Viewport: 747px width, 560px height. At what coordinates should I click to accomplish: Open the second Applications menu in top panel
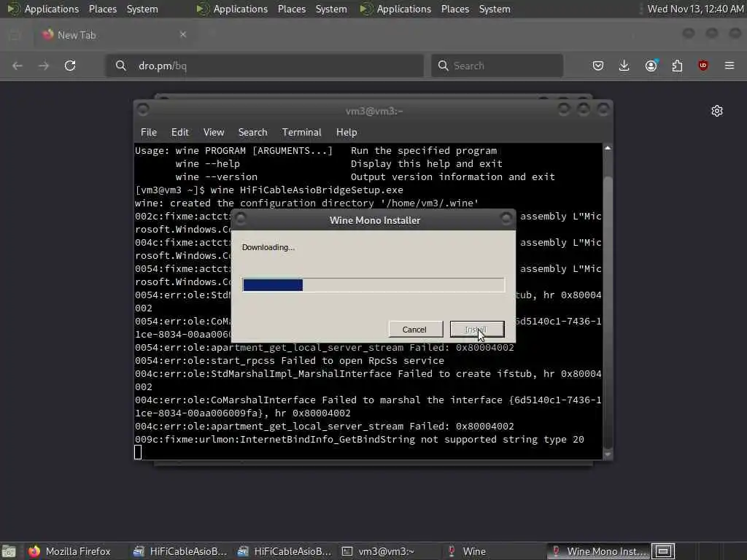233,9
